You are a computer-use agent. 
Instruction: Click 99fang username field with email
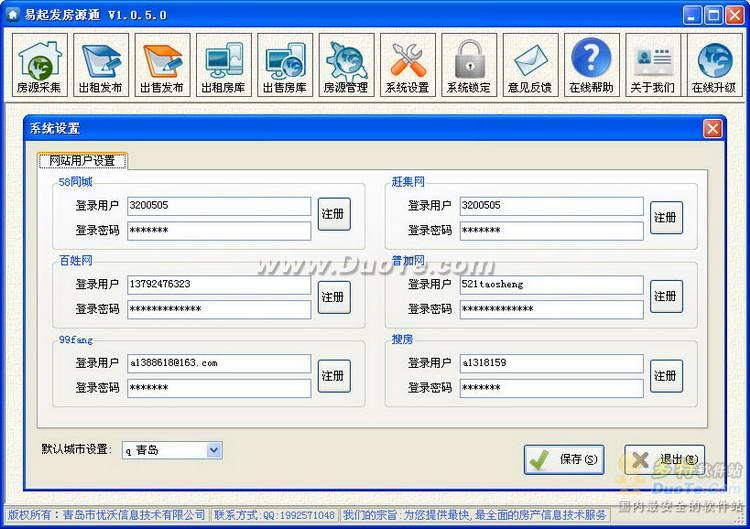[x=219, y=363]
